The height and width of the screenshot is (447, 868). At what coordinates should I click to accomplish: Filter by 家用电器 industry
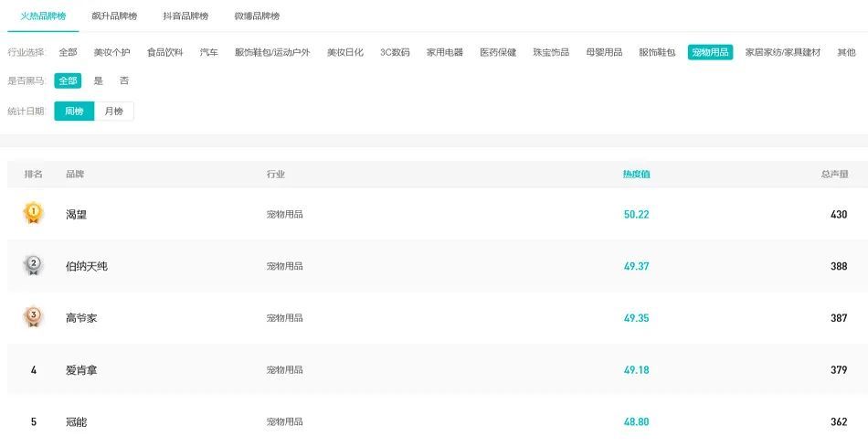(x=445, y=52)
